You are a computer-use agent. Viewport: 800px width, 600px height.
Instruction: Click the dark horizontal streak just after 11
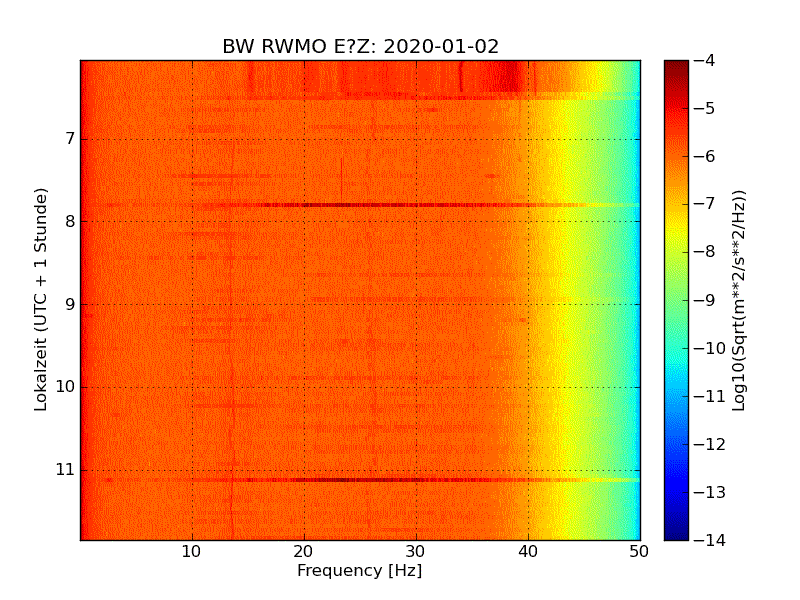click(x=360, y=480)
